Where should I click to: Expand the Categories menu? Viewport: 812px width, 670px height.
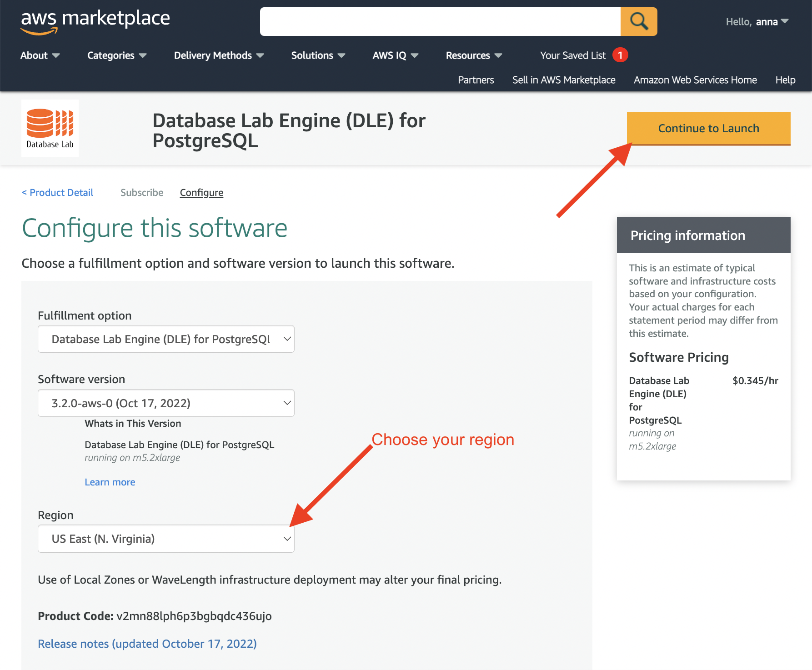117,55
